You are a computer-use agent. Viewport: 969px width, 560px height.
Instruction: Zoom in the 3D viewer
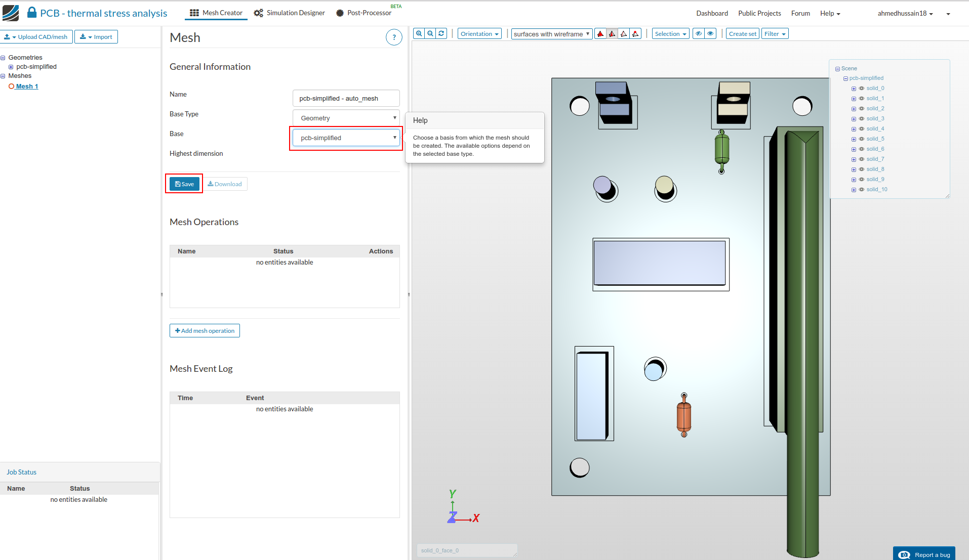click(419, 34)
